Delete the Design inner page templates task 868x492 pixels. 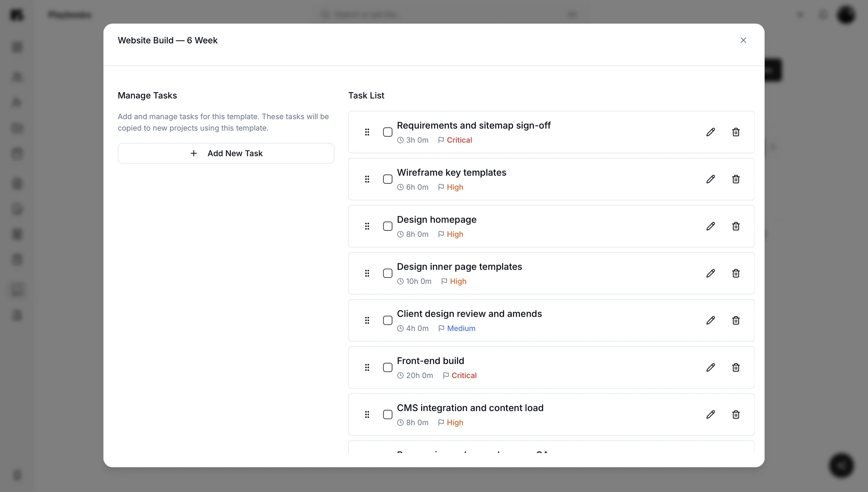(x=736, y=273)
